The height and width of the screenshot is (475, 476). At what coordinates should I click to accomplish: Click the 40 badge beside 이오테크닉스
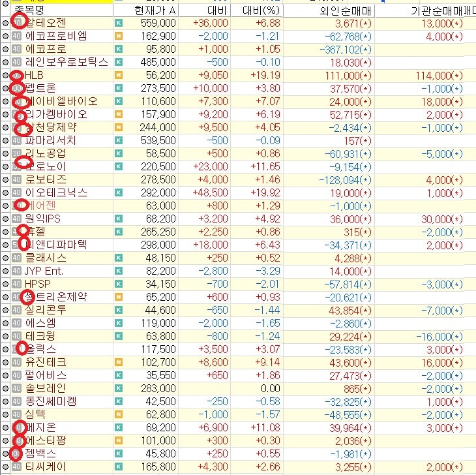click(x=16, y=192)
